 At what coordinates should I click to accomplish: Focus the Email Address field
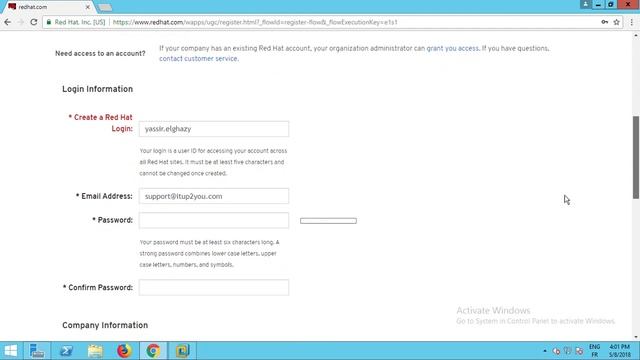(x=213, y=196)
